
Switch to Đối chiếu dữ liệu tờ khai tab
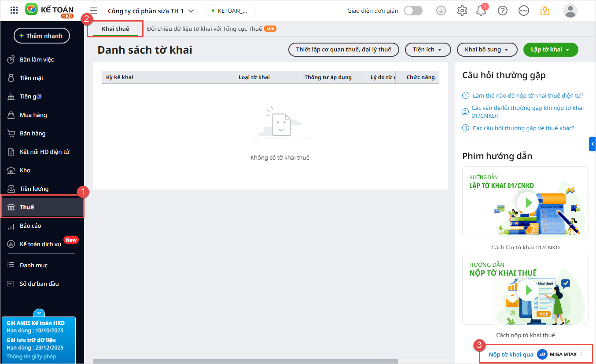204,29
